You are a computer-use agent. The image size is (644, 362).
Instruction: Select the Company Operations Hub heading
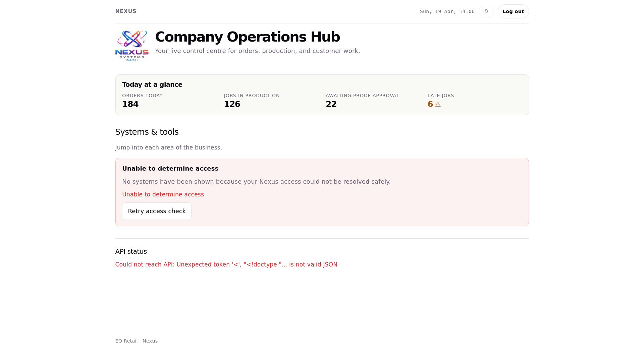[248, 37]
